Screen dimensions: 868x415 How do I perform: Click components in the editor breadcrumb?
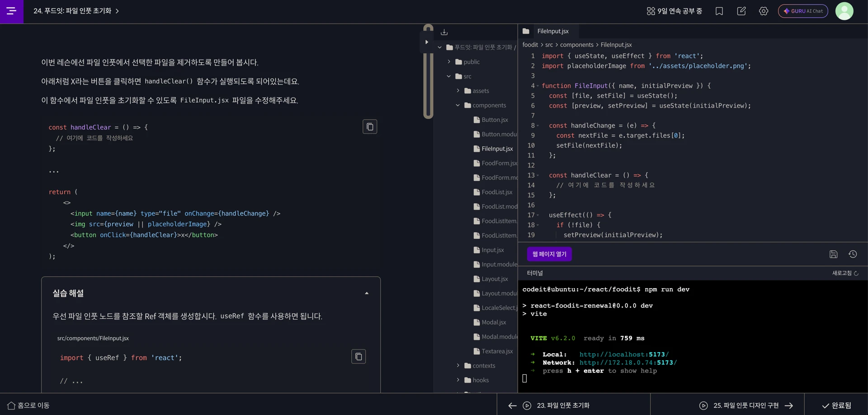click(577, 45)
